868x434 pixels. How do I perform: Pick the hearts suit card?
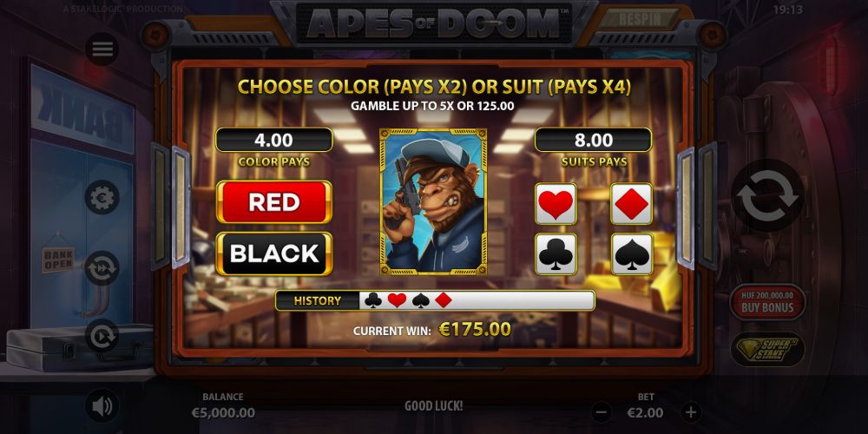pos(556,203)
